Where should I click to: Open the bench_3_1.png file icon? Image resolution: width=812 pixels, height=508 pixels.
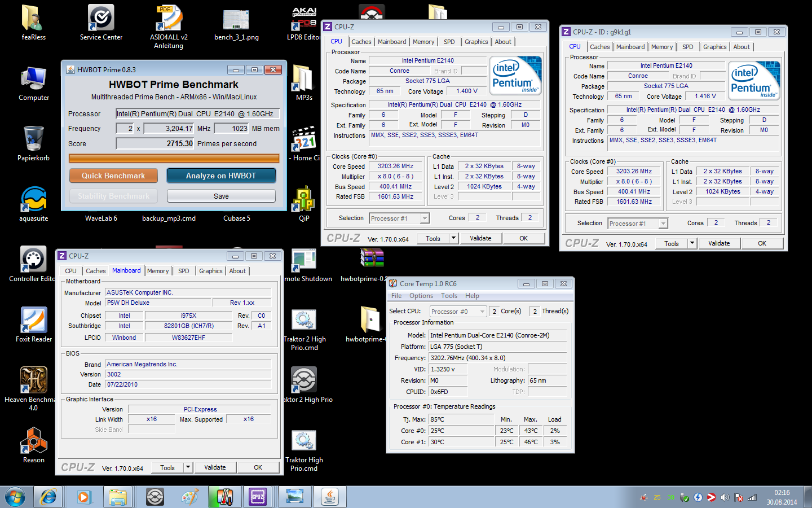point(236,24)
